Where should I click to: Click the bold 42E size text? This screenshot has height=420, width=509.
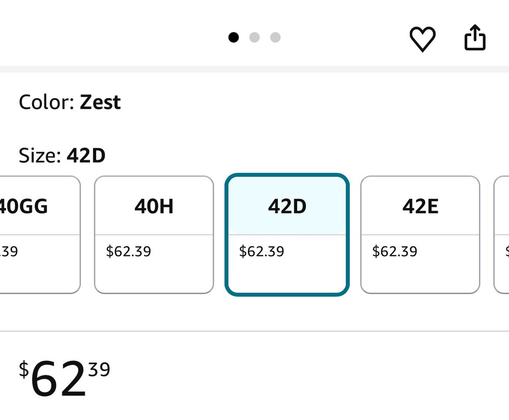point(420,206)
